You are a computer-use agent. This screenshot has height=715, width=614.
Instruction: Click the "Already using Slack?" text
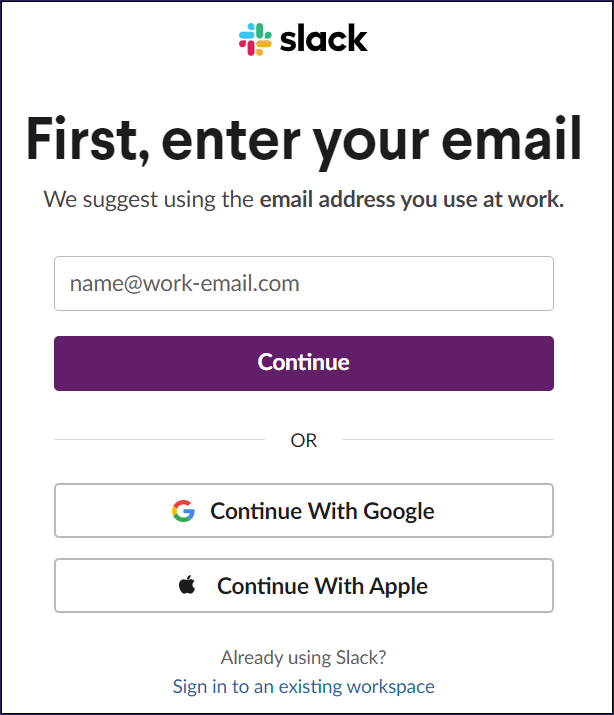coord(303,658)
